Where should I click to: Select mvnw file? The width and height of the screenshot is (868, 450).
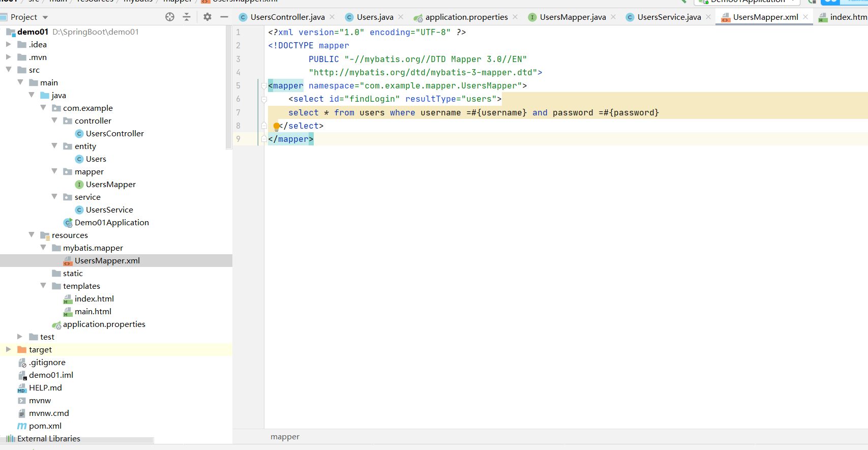(x=40, y=400)
